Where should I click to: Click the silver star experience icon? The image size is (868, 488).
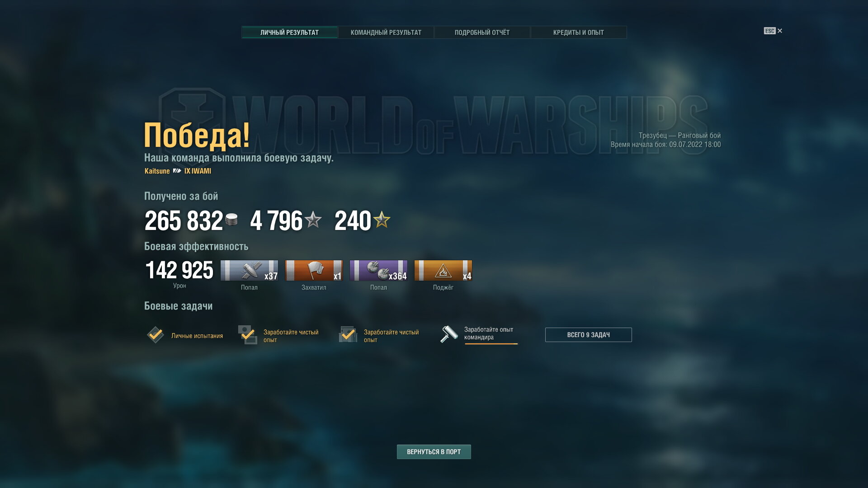[x=313, y=220]
